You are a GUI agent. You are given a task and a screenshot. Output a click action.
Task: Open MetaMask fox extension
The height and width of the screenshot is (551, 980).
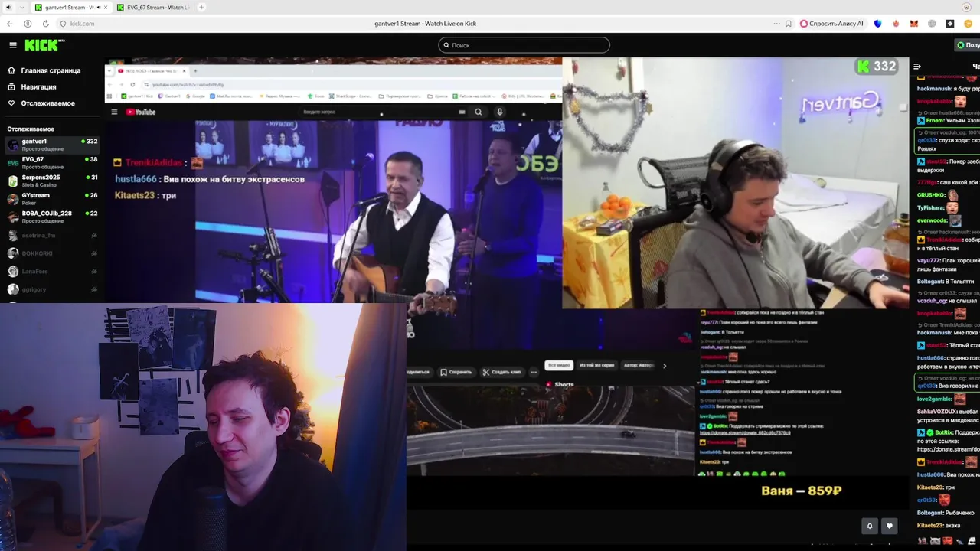tap(913, 24)
